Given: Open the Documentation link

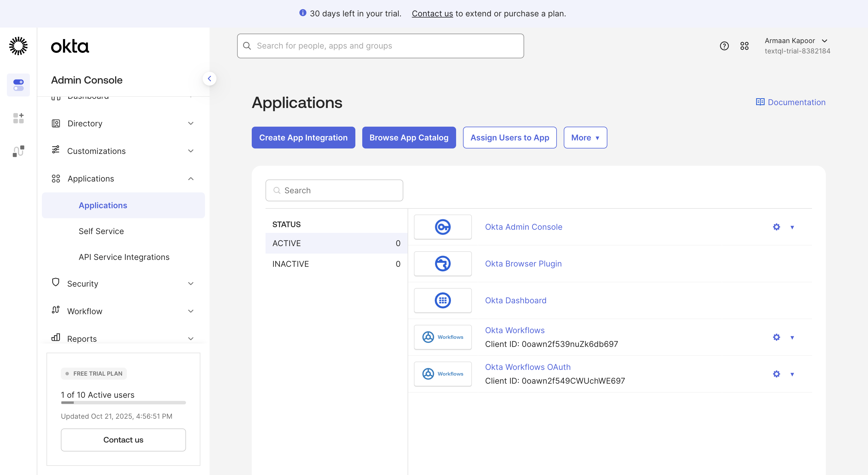Looking at the screenshot, I should 790,102.
